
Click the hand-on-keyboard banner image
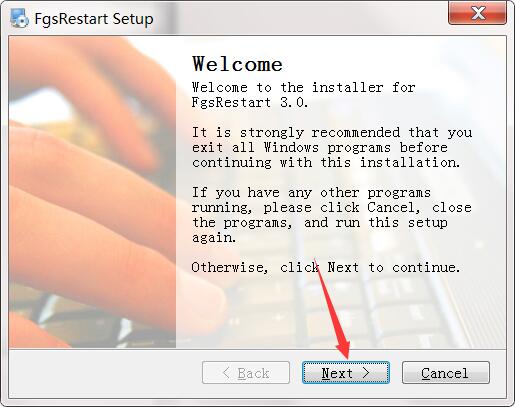pyautogui.click(x=92, y=192)
